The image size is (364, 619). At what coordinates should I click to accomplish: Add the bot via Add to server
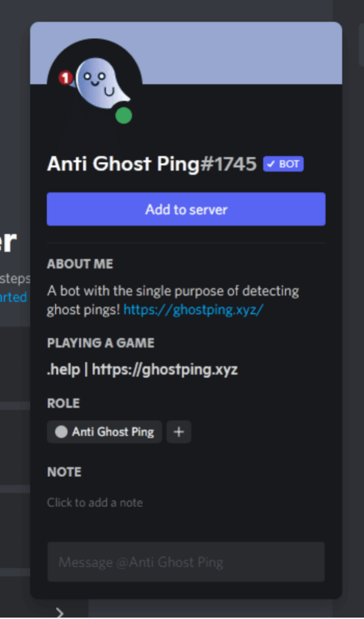pos(186,209)
